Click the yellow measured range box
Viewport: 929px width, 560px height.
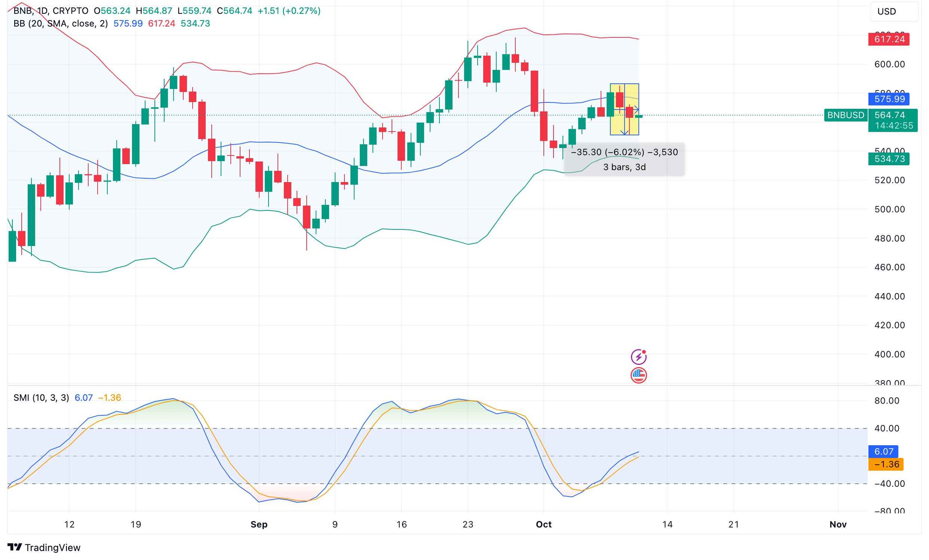(624, 109)
